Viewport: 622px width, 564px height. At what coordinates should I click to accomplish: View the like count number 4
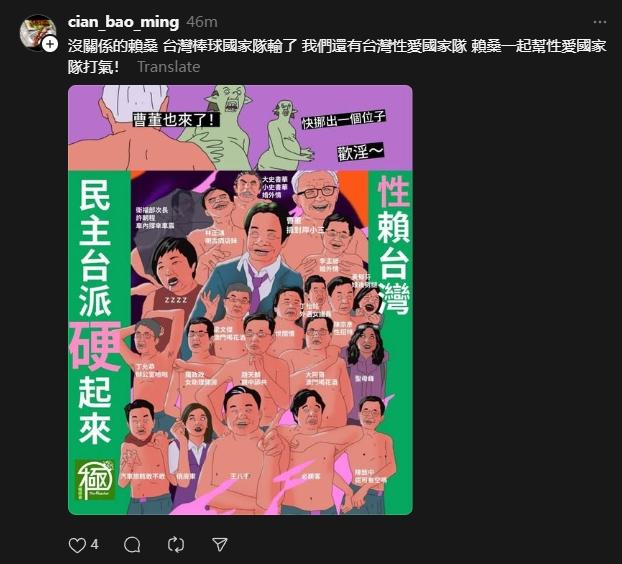coord(94,544)
